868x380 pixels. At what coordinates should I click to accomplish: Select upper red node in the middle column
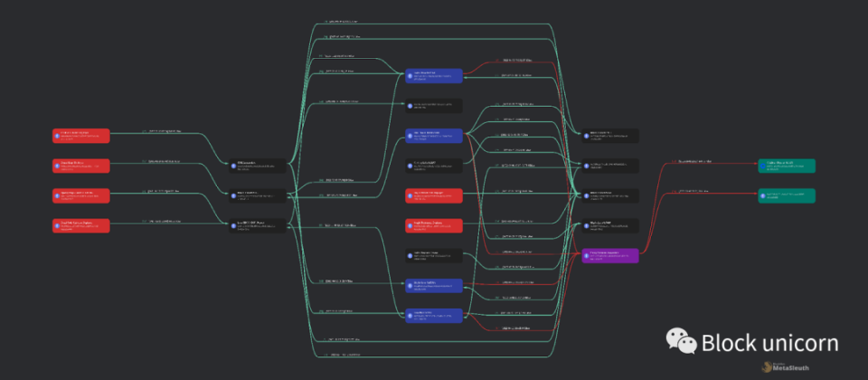point(433,195)
